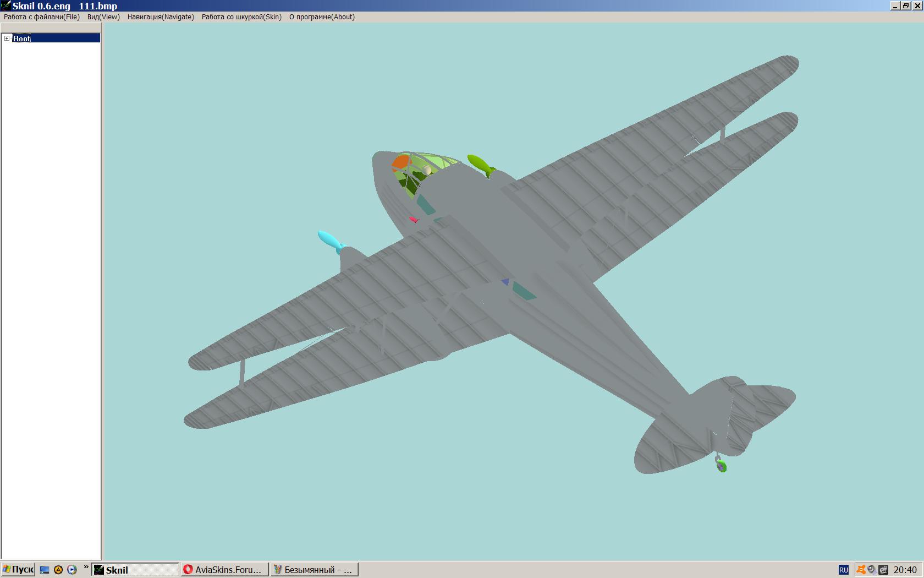Click the Show Desktop quick launch icon

tap(45, 570)
